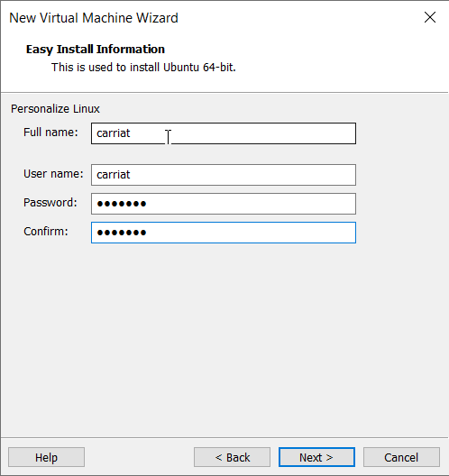Click the Confirm label text
This screenshot has height=476, width=449.
pos(46,232)
